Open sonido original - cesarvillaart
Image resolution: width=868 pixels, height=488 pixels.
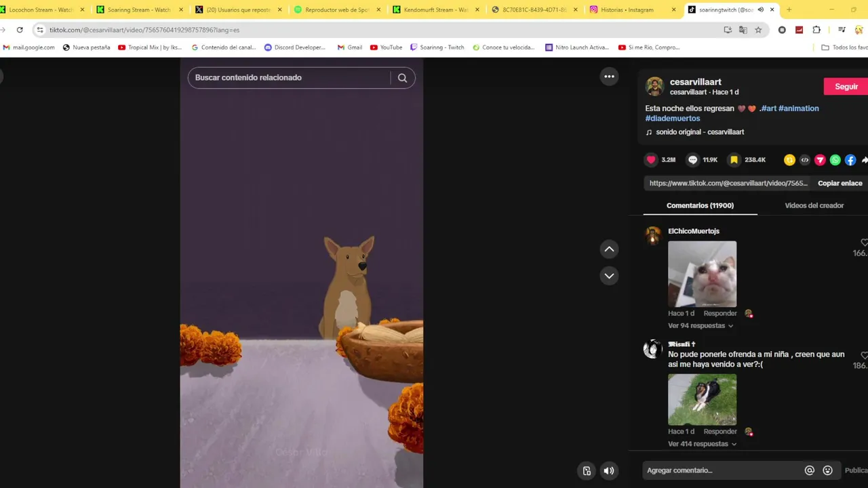point(700,132)
